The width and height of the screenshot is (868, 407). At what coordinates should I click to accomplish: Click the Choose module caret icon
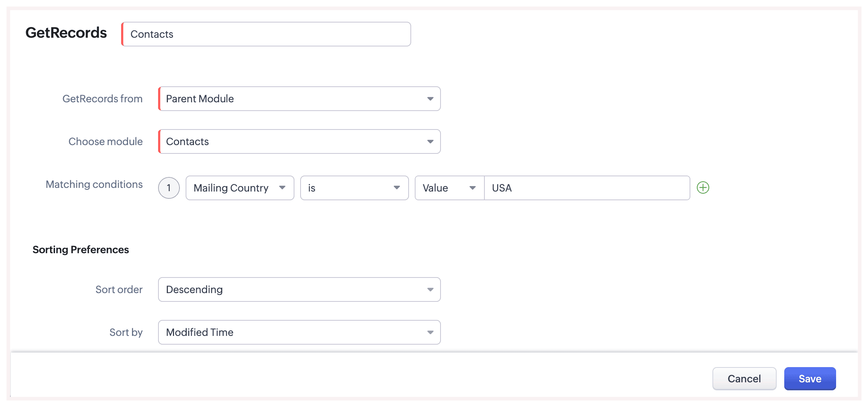pyautogui.click(x=430, y=141)
